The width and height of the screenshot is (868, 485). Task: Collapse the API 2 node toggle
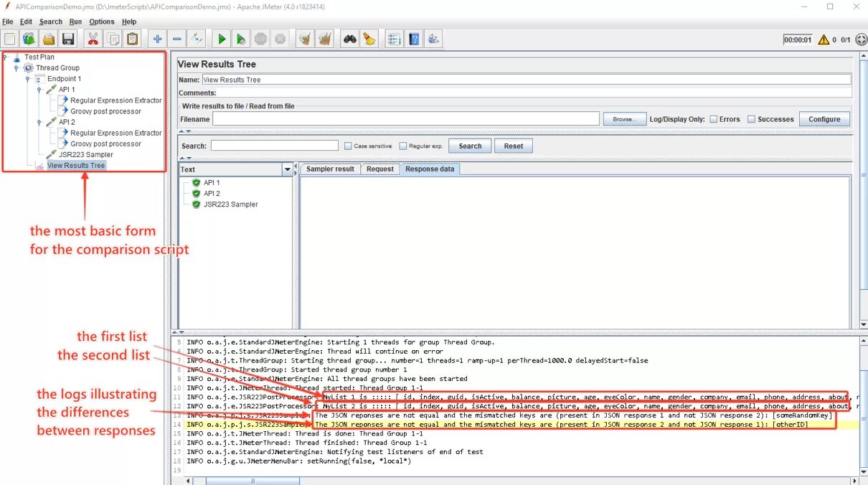pyautogui.click(x=39, y=122)
